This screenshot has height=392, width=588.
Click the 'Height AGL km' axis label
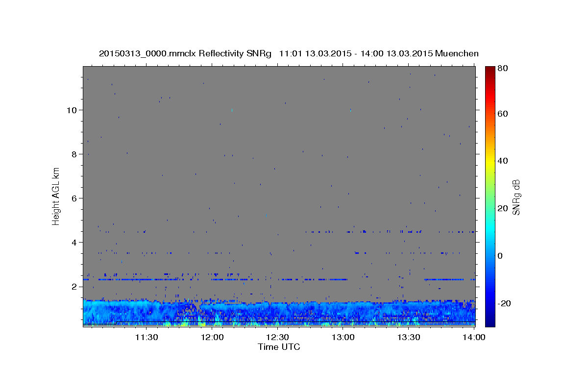click(56, 196)
